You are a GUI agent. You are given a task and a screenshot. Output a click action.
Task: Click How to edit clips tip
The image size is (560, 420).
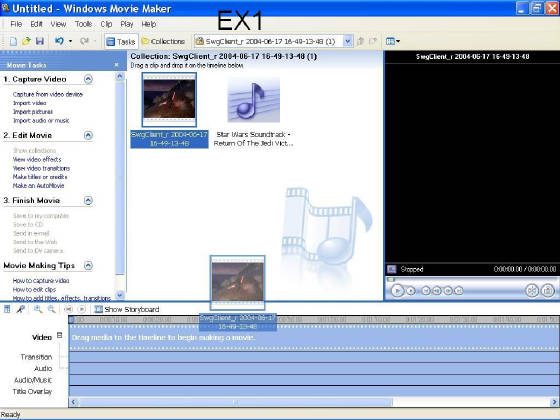tap(35, 290)
